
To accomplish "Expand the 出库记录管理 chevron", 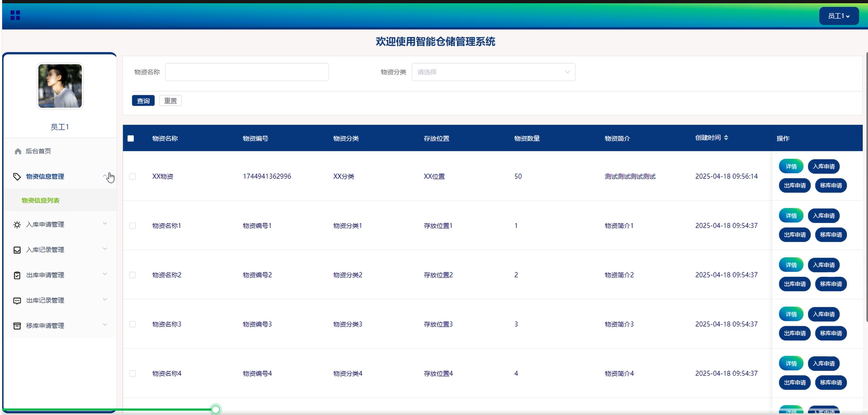I will (105, 300).
